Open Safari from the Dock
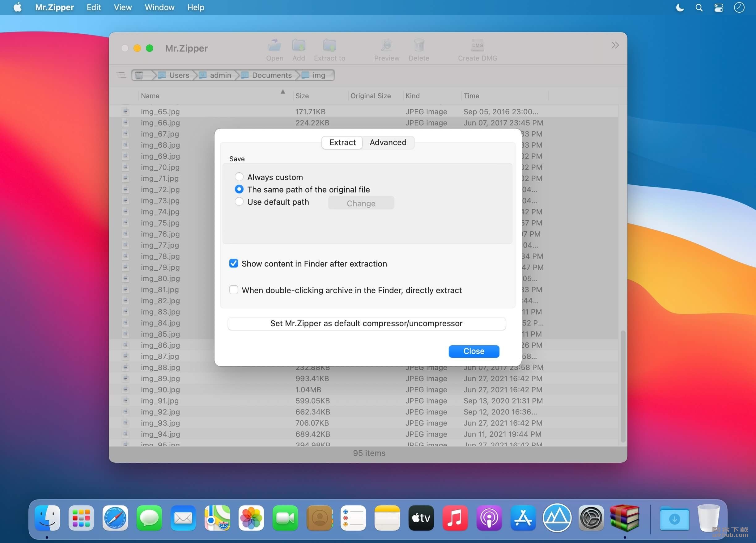 tap(115, 518)
